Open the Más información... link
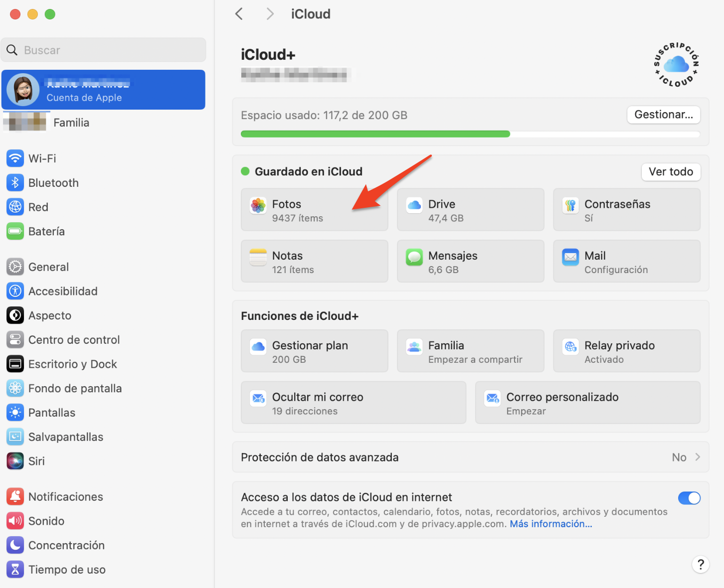Screen dimensions: 724x588 pos(551,524)
